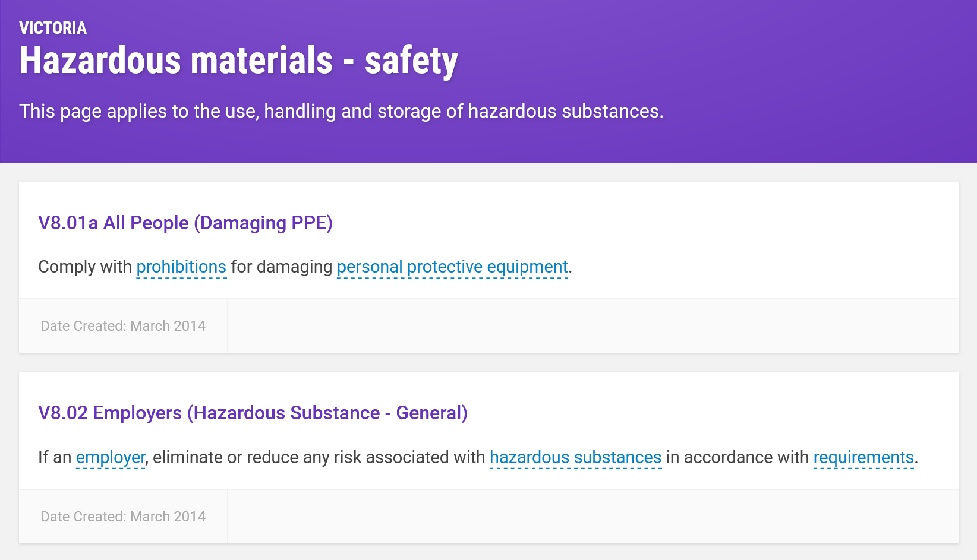Screen dimensions: 977x560
Task: Open the requirements link
Action: [863, 457]
